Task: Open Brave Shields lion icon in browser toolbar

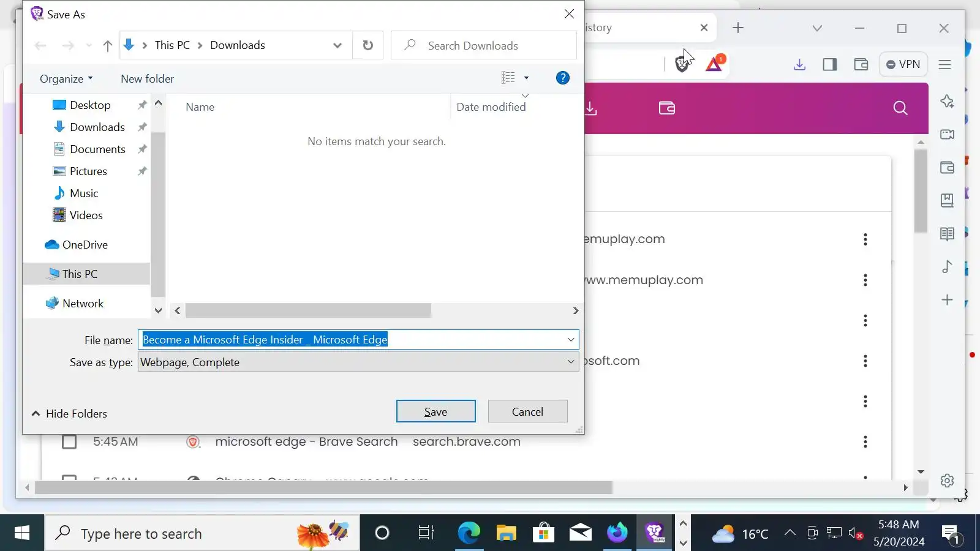Action: pyautogui.click(x=682, y=64)
